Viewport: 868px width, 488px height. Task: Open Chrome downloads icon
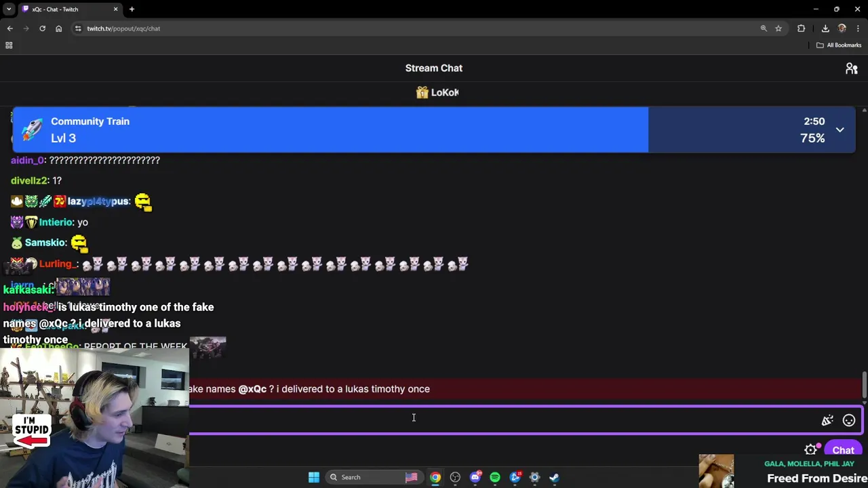pyautogui.click(x=825, y=28)
